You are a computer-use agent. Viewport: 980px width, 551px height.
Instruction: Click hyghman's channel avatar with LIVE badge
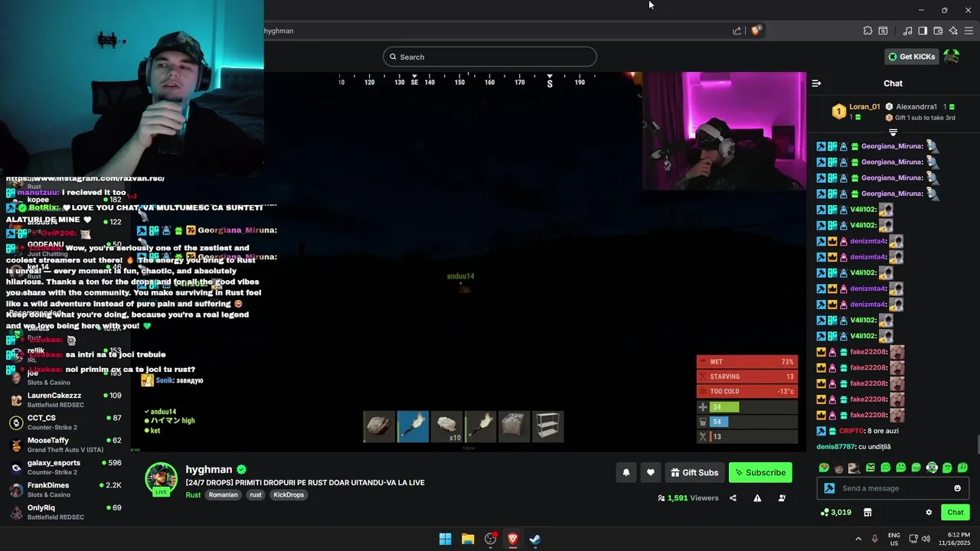[x=162, y=480]
